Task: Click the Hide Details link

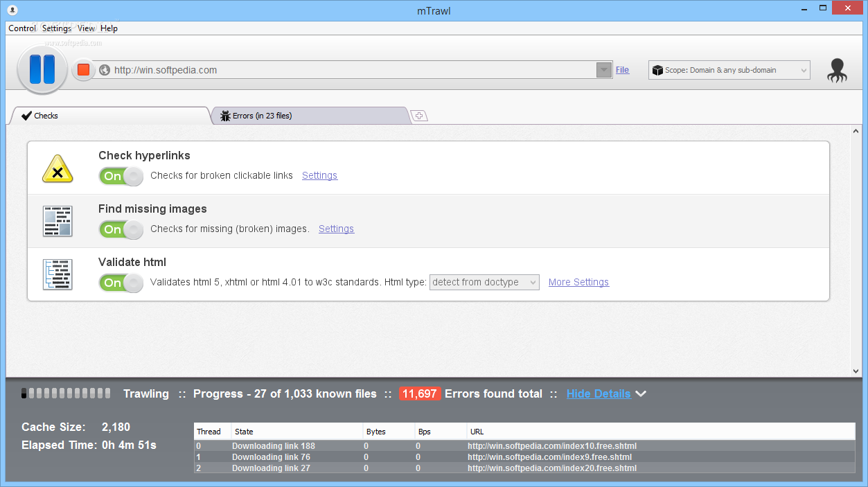Action: (599, 393)
